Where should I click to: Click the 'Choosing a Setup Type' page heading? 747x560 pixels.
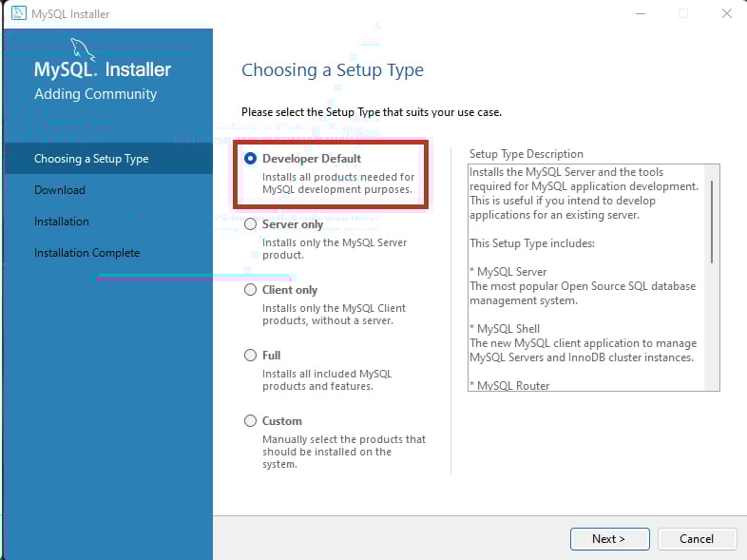333,70
